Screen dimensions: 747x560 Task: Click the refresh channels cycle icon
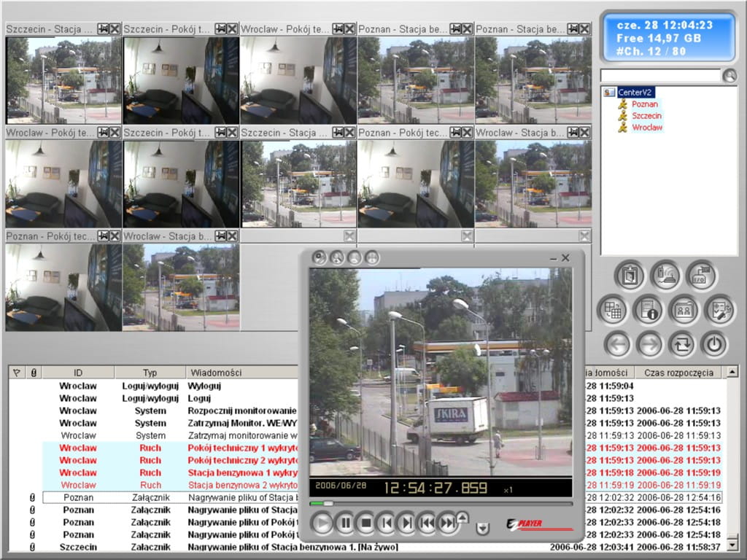(683, 344)
